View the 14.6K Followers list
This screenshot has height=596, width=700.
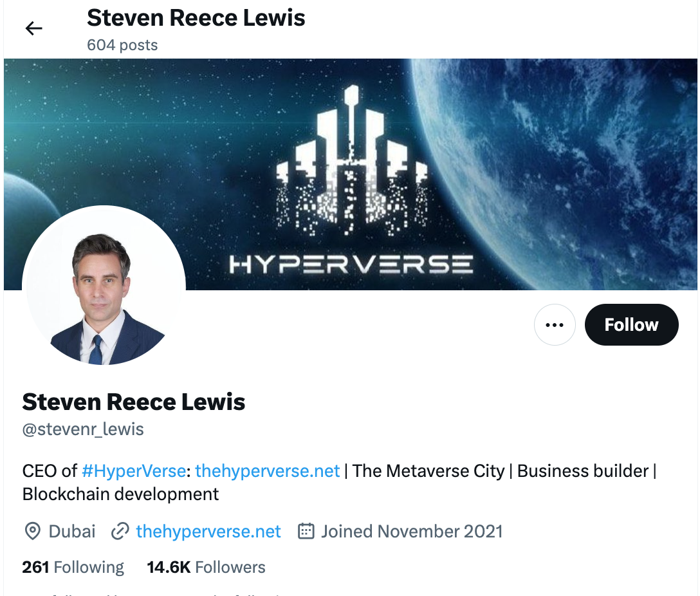point(207,567)
